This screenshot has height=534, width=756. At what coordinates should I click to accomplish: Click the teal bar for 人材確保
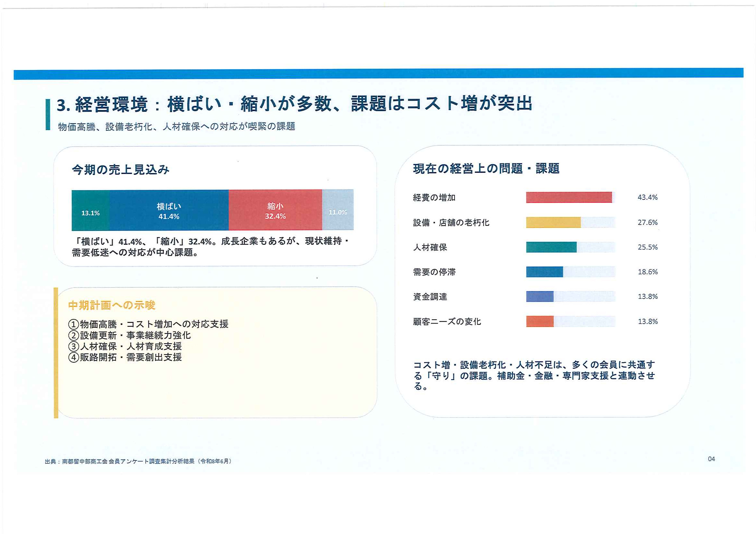click(551, 247)
